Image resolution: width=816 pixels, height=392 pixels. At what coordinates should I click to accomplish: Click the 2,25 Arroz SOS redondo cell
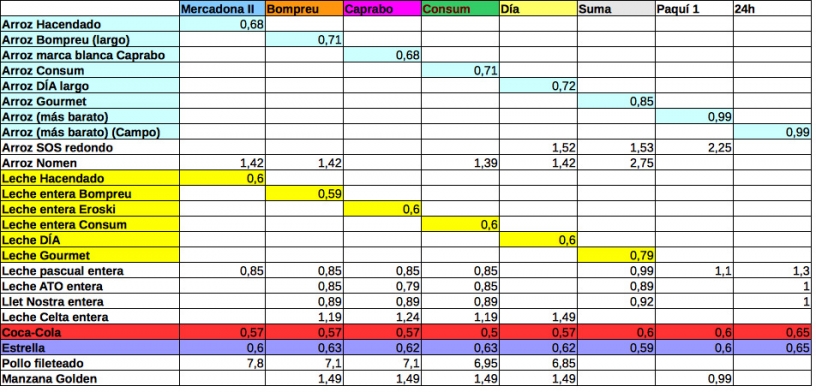(x=694, y=147)
